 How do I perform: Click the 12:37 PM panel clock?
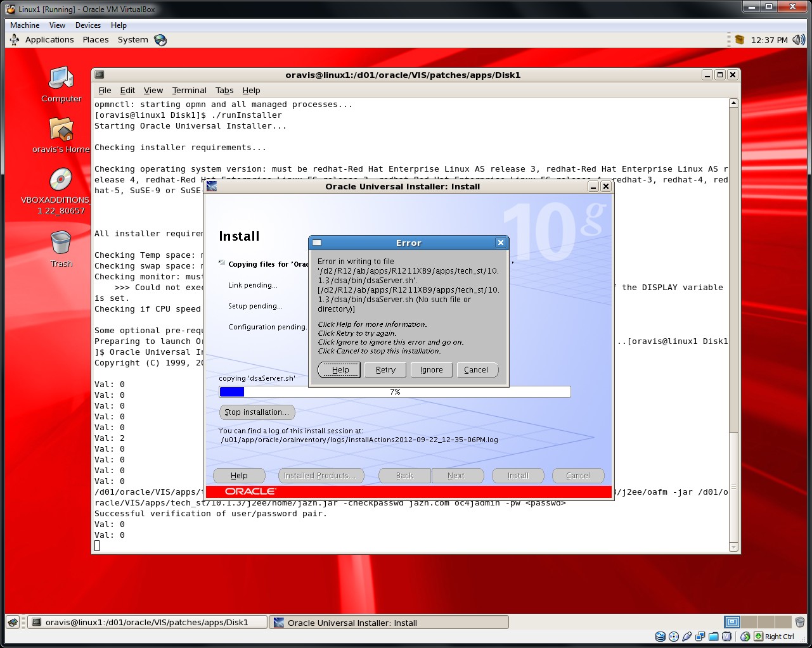pyautogui.click(x=769, y=40)
